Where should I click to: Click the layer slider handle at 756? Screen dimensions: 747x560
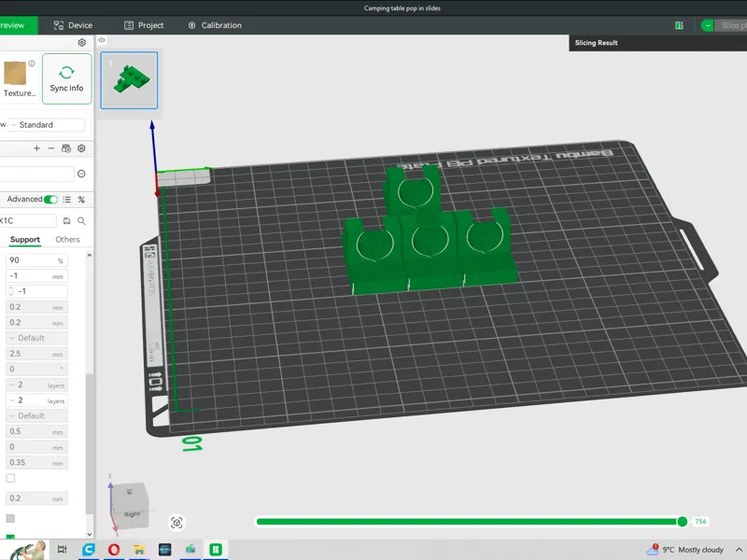pos(683,522)
